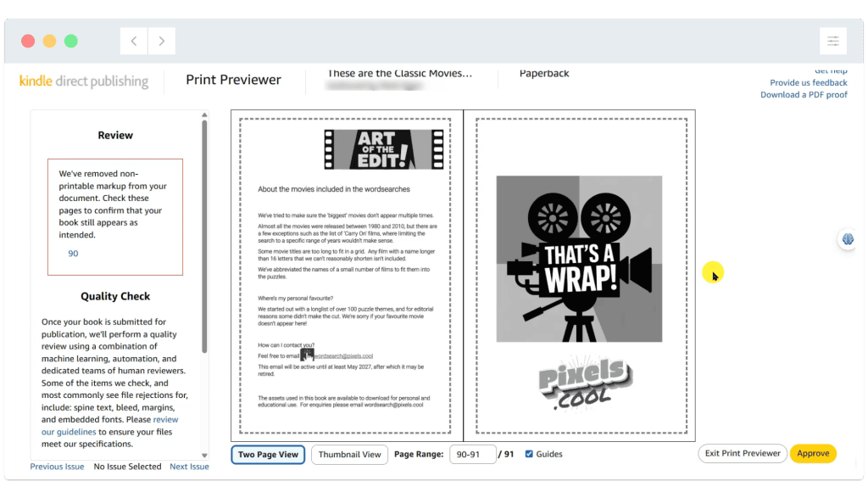This screenshot has height=498, width=868.
Task: Click the 'Quality Check' heading
Action: coord(115,296)
